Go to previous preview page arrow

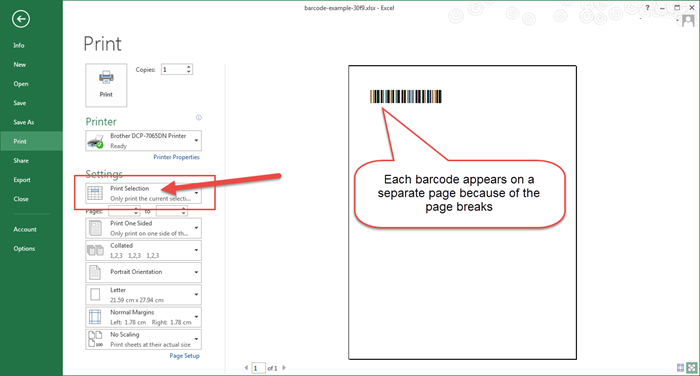[246, 368]
